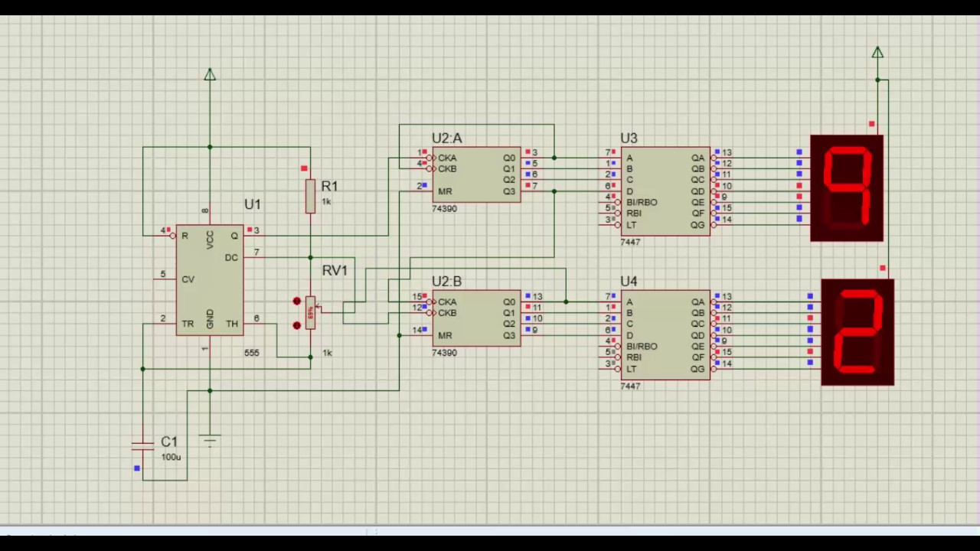Click the U3 reference label
Image resolution: width=980 pixels, height=551 pixels.
pyautogui.click(x=629, y=139)
